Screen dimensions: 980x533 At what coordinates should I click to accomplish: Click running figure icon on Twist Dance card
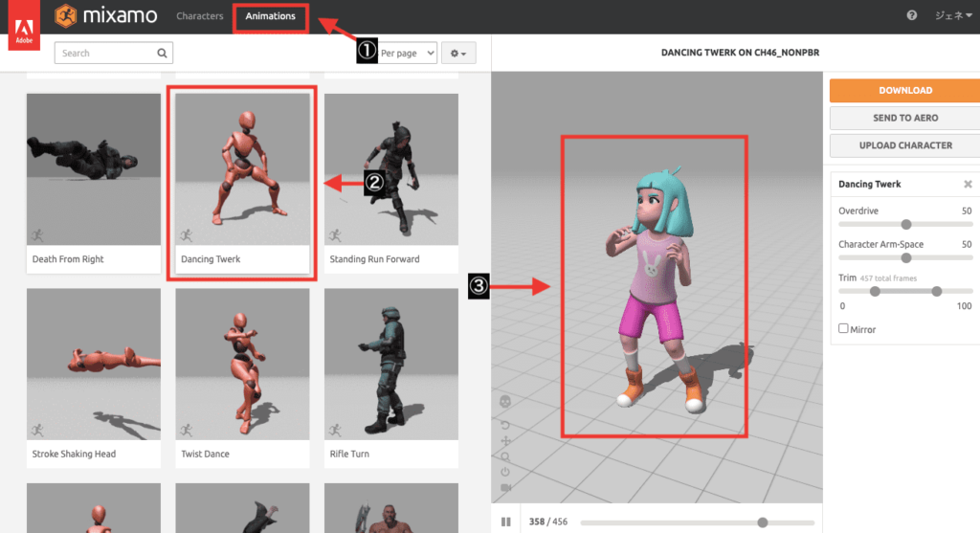(x=187, y=430)
